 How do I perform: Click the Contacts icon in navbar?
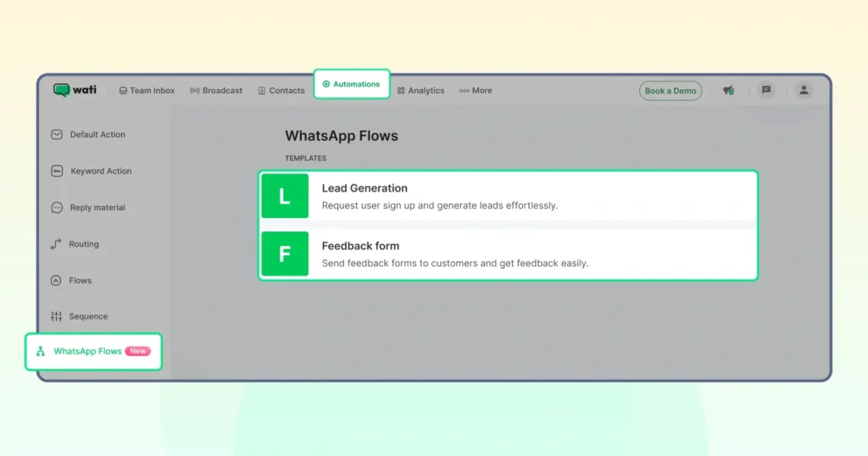pos(262,91)
